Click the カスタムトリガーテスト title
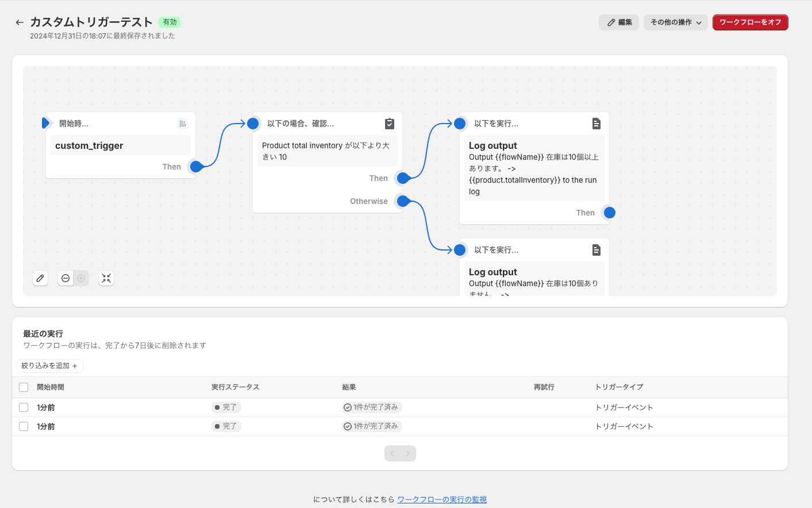Viewport: 812px width, 508px height. pos(91,22)
